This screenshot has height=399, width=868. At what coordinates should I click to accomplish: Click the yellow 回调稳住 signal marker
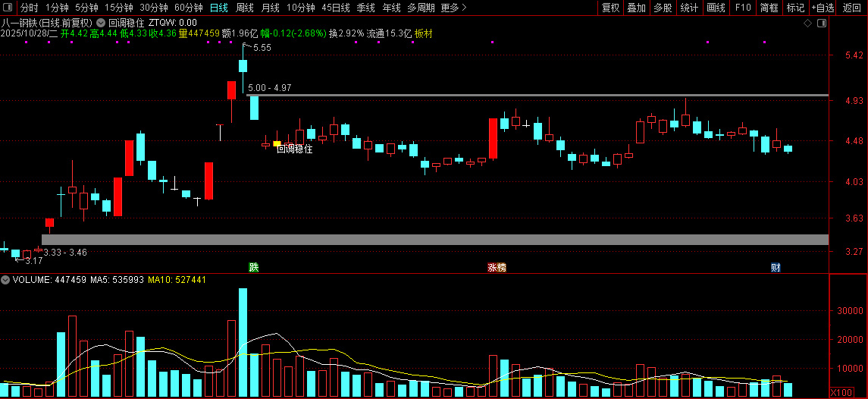coord(277,143)
